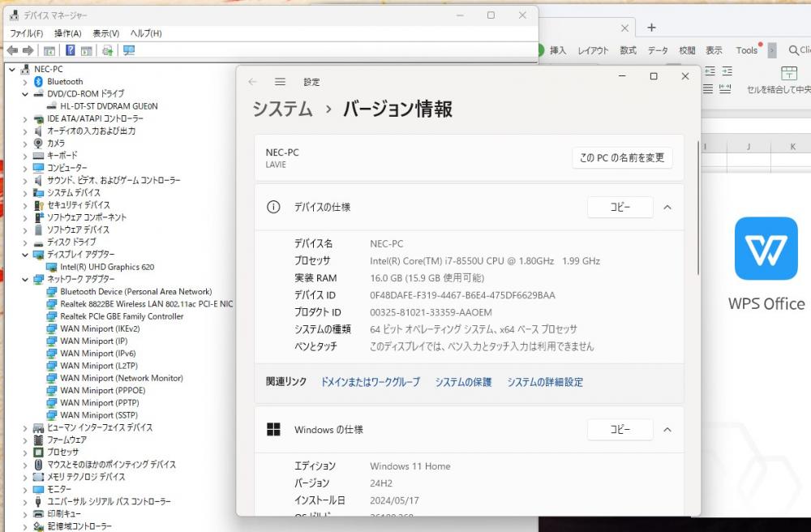
Task: Expand the モニター category chevron
Action: [x=25, y=490]
